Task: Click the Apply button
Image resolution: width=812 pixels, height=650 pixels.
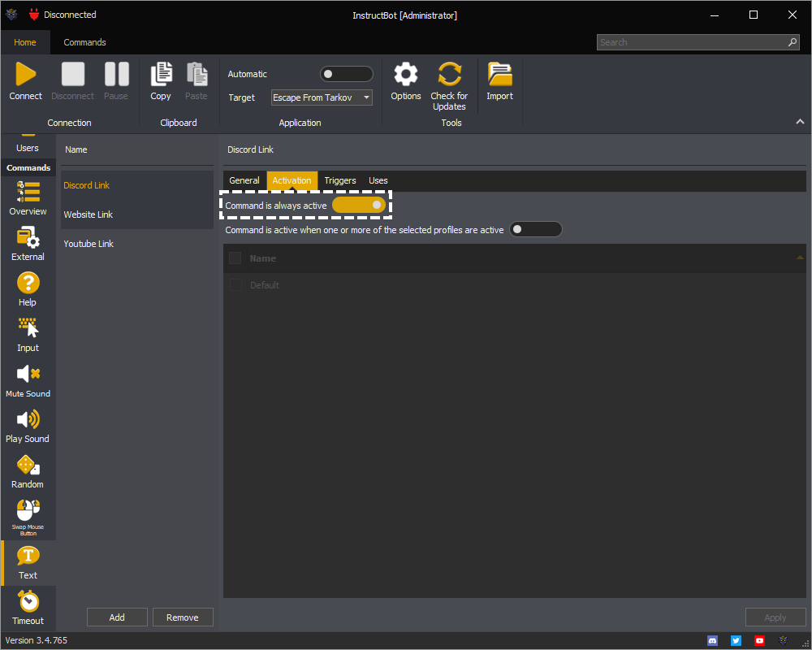Action: (775, 617)
